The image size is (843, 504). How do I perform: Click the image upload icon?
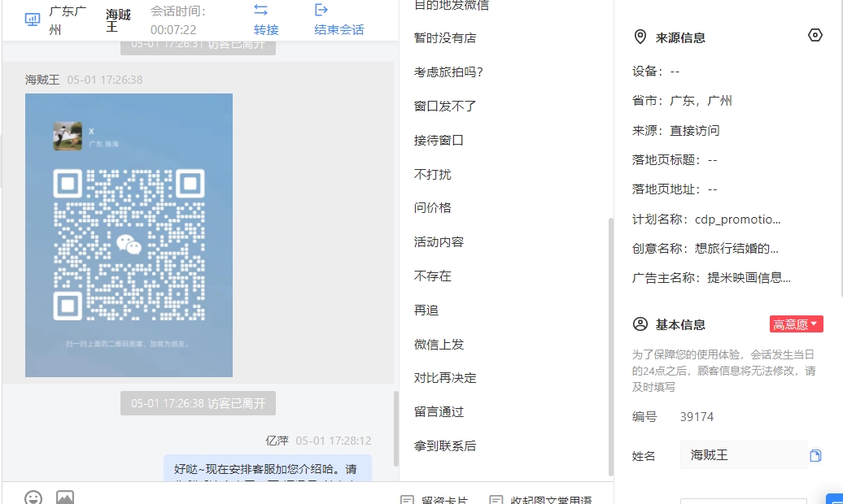tap(65, 497)
